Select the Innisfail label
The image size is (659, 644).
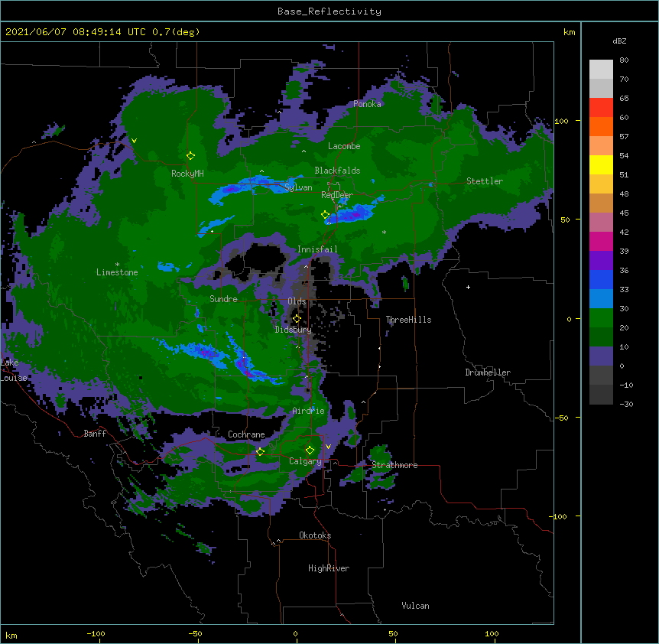317,249
